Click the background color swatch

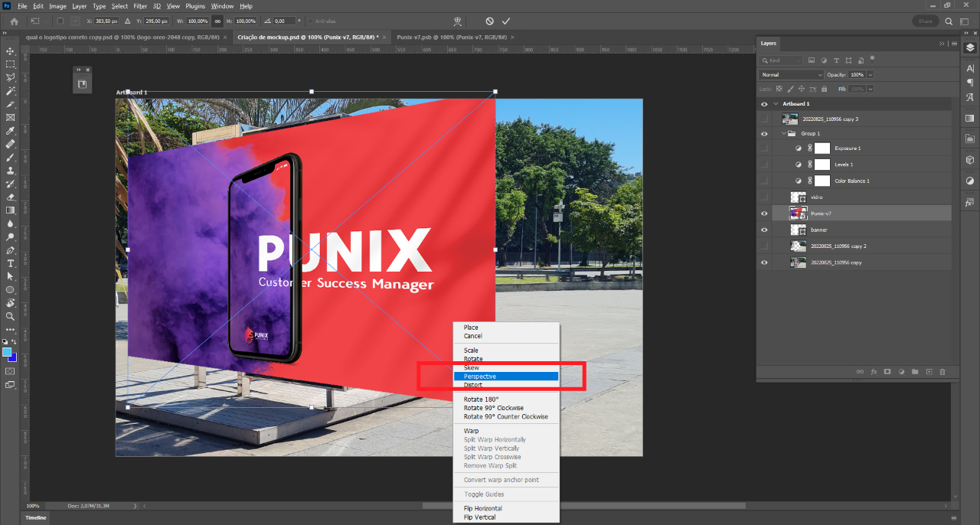tap(13, 358)
